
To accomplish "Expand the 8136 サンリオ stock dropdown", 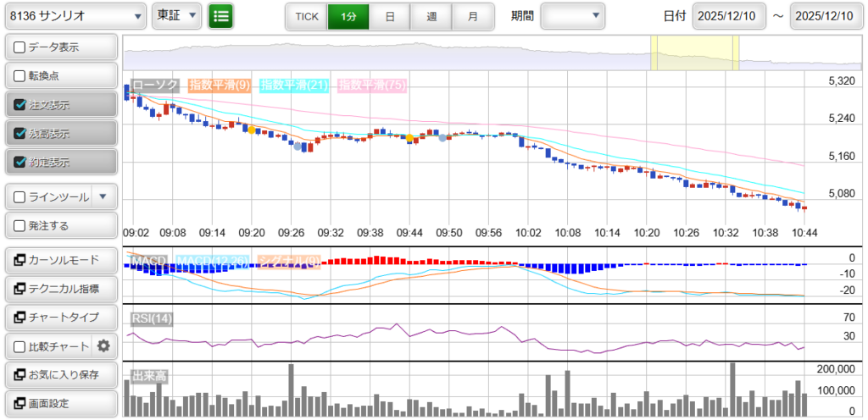I will pyautogui.click(x=75, y=16).
